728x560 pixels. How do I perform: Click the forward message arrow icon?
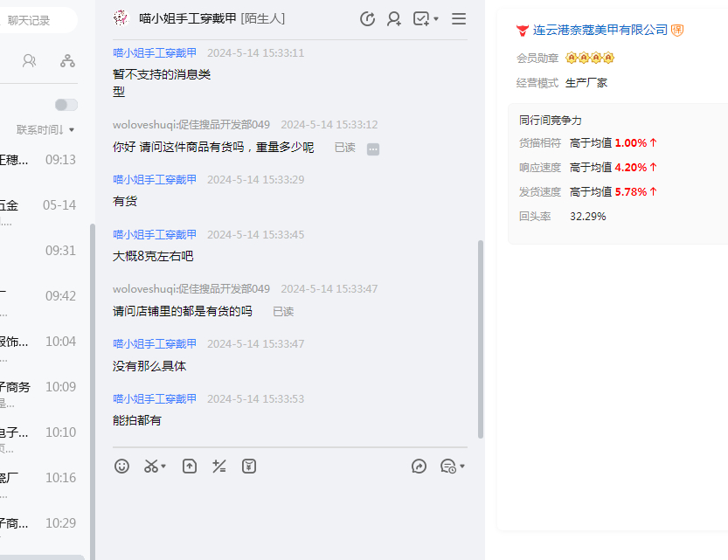coord(419,467)
